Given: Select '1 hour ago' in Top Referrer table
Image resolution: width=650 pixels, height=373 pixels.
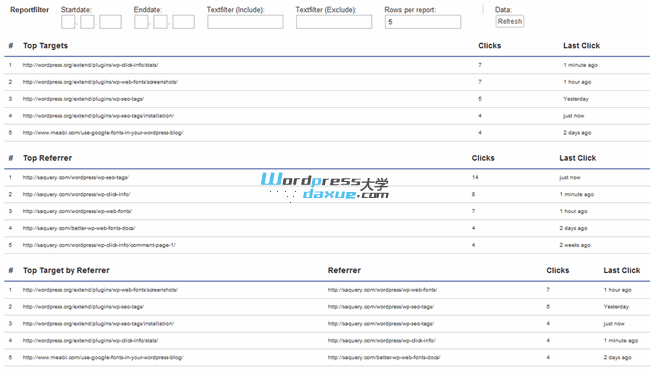Looking at the screenshot, I should [x=573, y=211].
